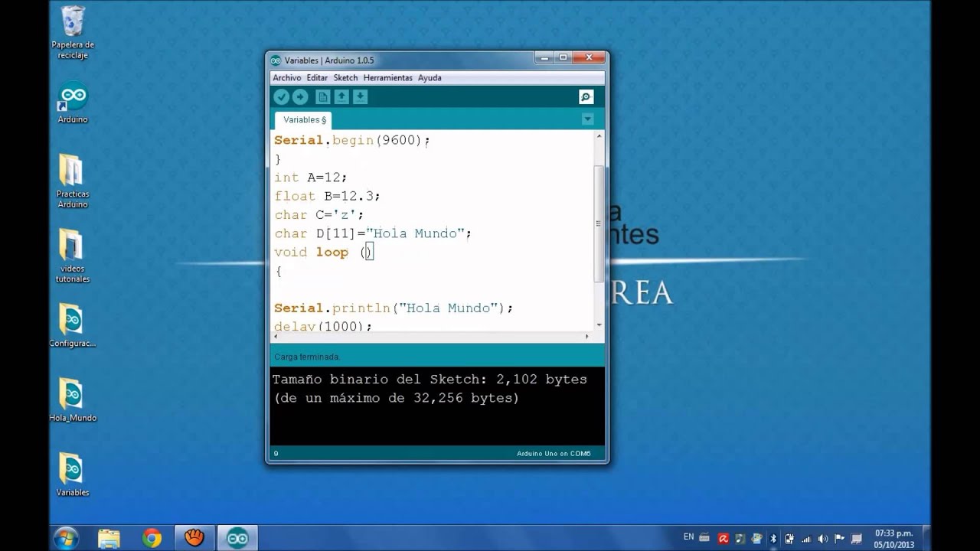Image resolution: width=980 pixels, height=551 pixels.
Task: Select the Configurac... sketch file icon
Action: (x=73, y=326)
